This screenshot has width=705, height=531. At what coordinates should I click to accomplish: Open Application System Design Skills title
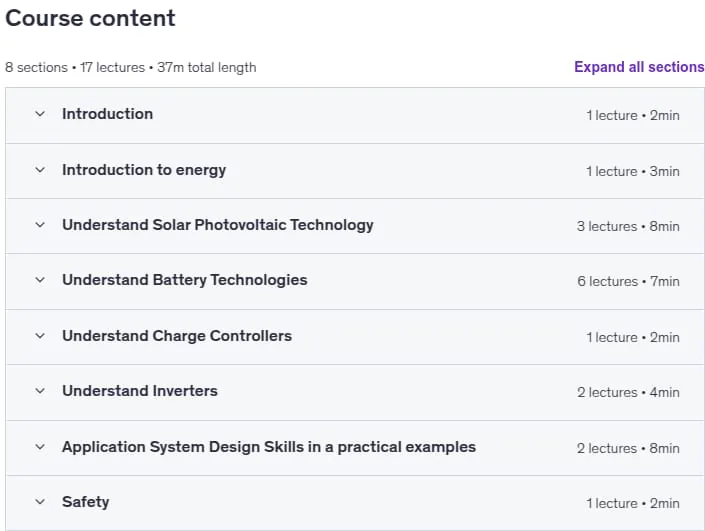[x=269, y=447]
